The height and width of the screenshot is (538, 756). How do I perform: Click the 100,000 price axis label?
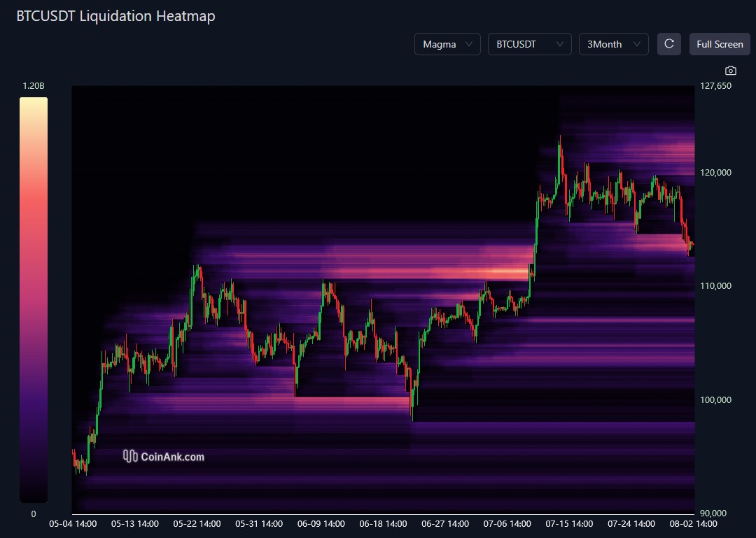[715, 399]
